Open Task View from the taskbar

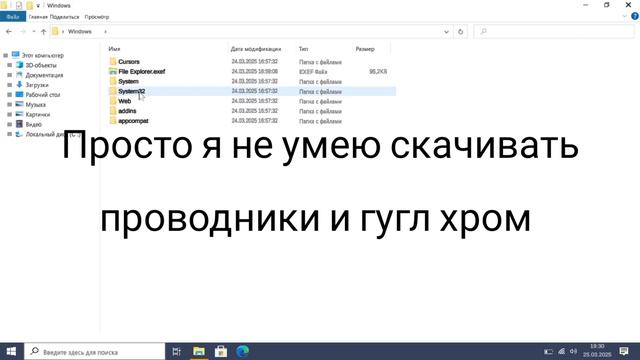(x=176, y=351)
